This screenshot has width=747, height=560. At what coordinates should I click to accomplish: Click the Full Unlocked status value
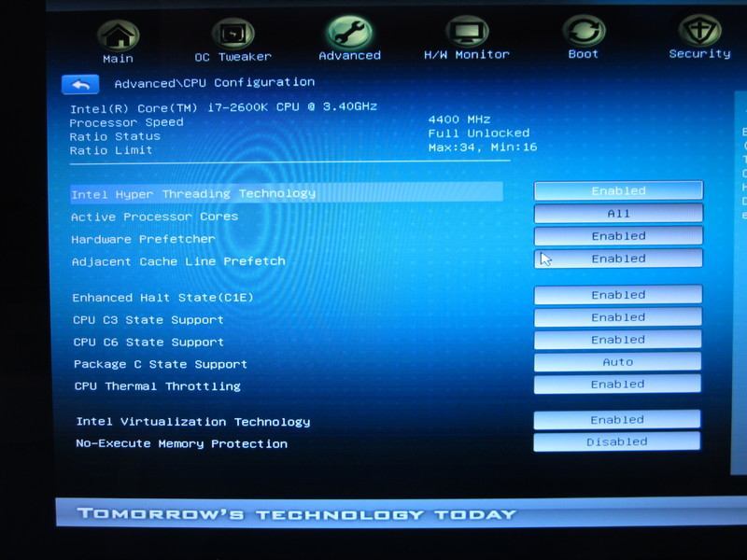point(479,133)
